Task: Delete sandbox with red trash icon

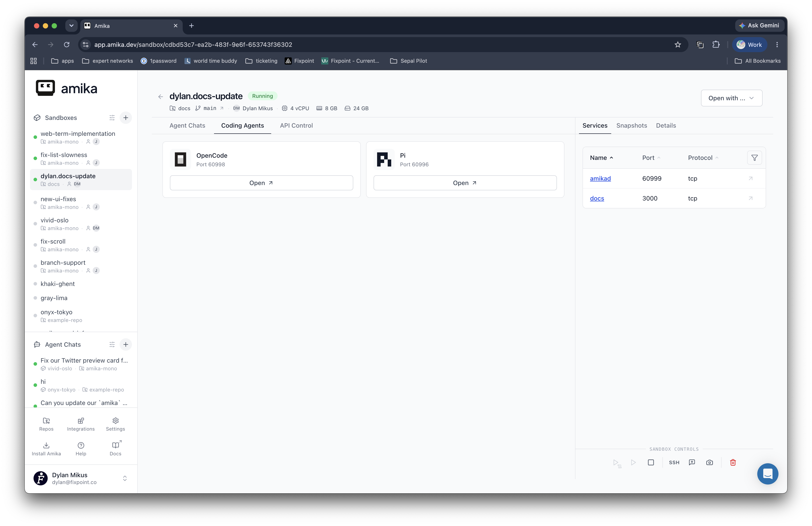Action: click(x=733, y=462)
